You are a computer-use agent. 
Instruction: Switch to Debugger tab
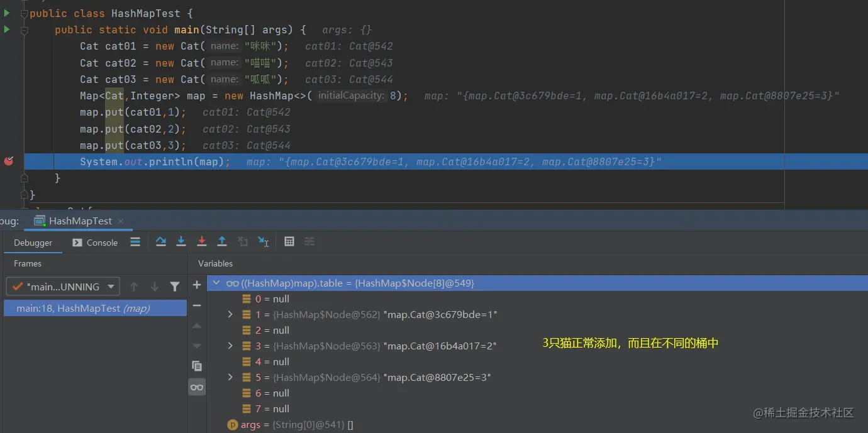(33, 243)
